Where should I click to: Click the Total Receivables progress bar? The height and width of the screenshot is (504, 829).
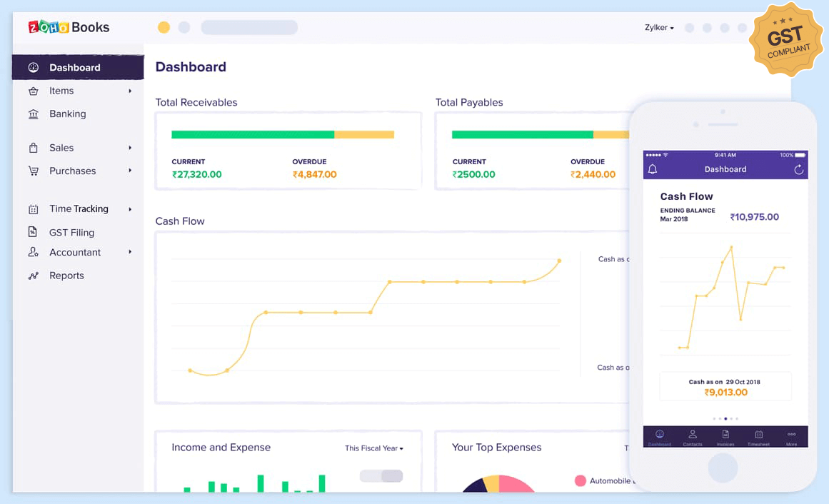(283, 134)
